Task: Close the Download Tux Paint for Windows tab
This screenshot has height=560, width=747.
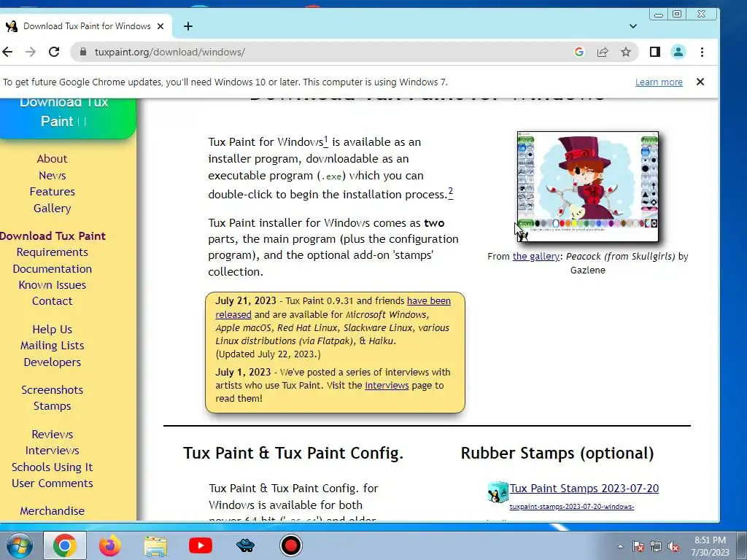Action: point(160,26)
